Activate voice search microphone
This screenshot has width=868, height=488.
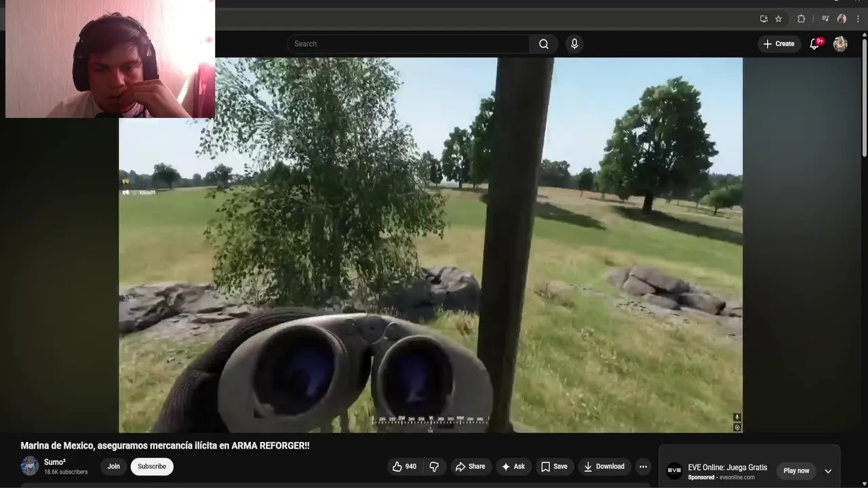click(x=574, y=44)
